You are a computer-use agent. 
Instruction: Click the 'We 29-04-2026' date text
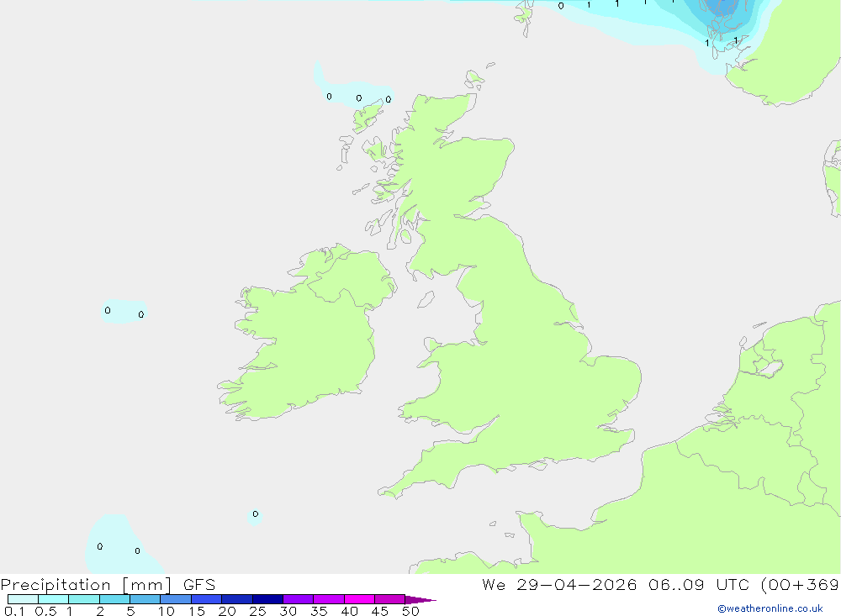point(559,585)
